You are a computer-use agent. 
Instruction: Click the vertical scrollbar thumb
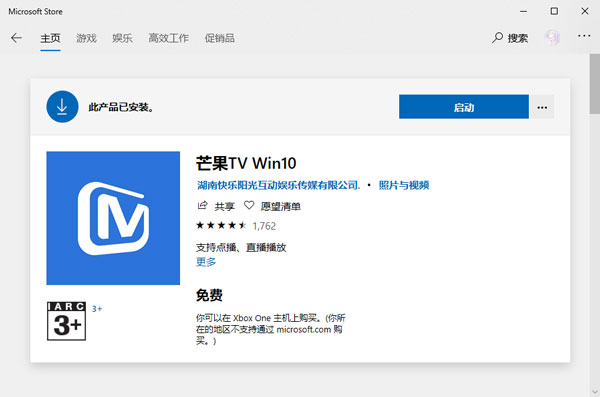click(595, 84)
